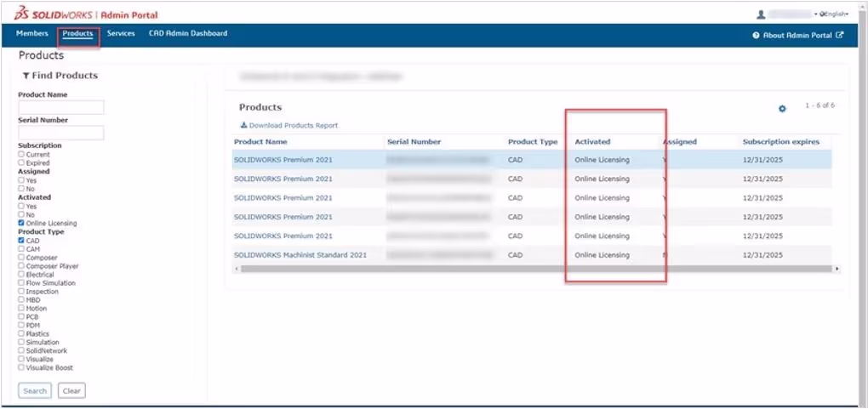Uncheck the Online Licensing filter checkbox

pos(21,223)
